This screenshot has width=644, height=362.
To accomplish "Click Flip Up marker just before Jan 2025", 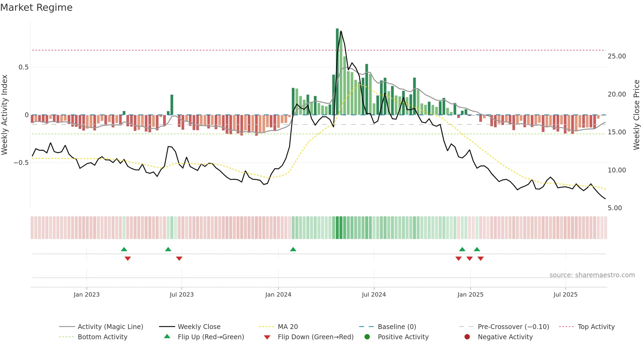I will (462, 249).
